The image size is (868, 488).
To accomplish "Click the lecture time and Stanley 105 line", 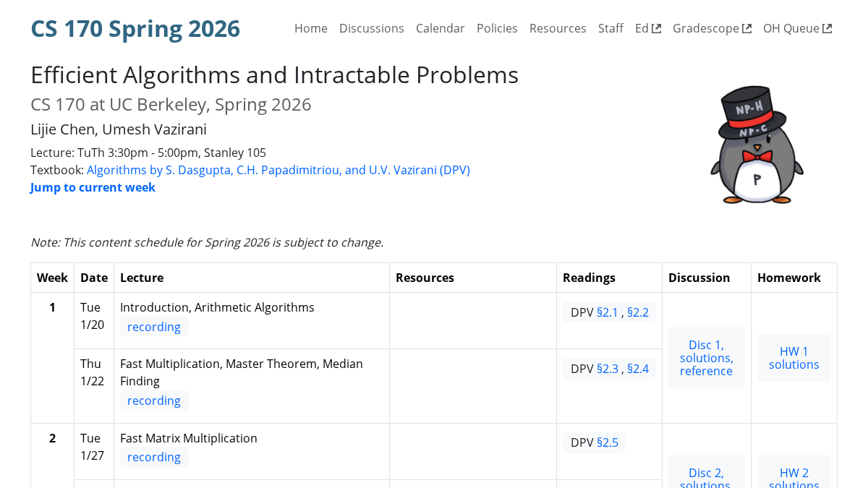I will (148, 153).
